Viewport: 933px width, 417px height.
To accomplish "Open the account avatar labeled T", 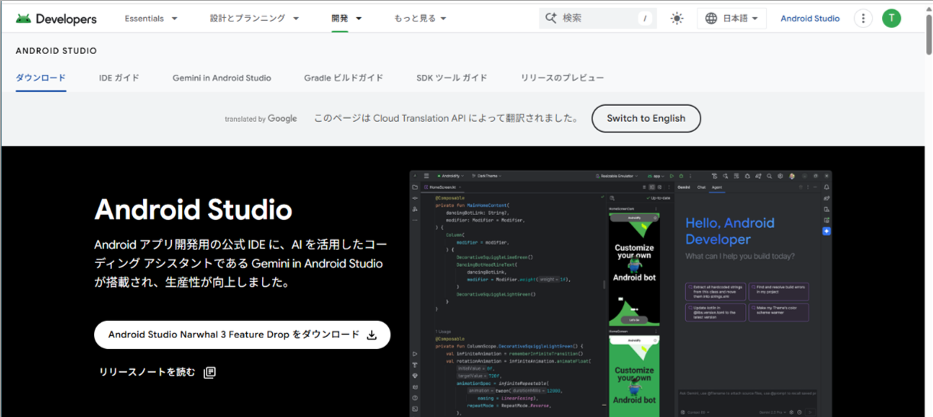I will (x=891, y=19).
